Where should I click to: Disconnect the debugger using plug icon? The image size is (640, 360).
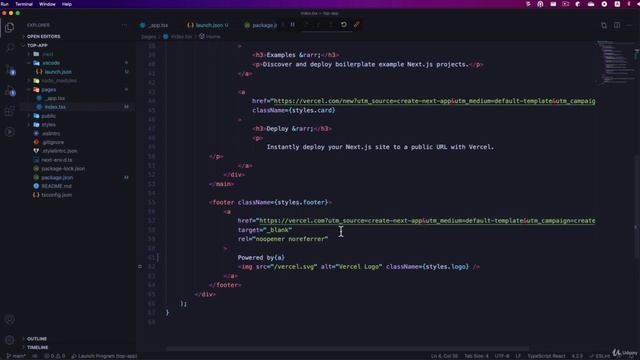[x=357, y=24]
